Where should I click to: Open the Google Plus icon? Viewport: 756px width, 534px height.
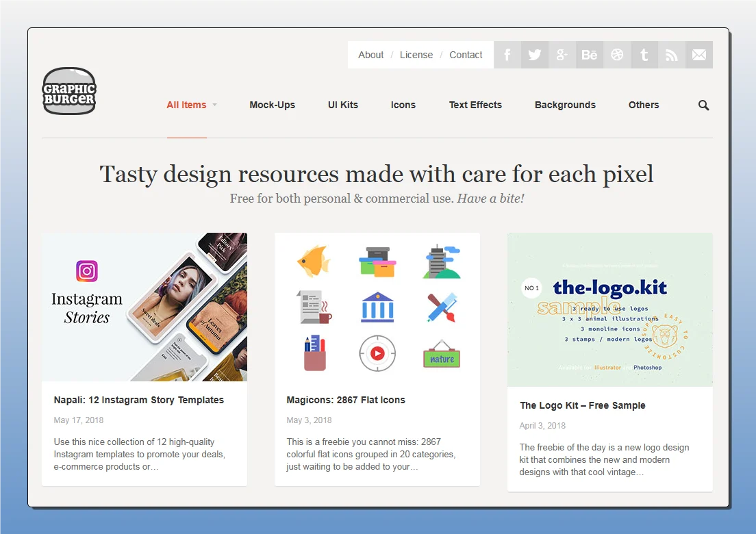click(x=562, y=55)
